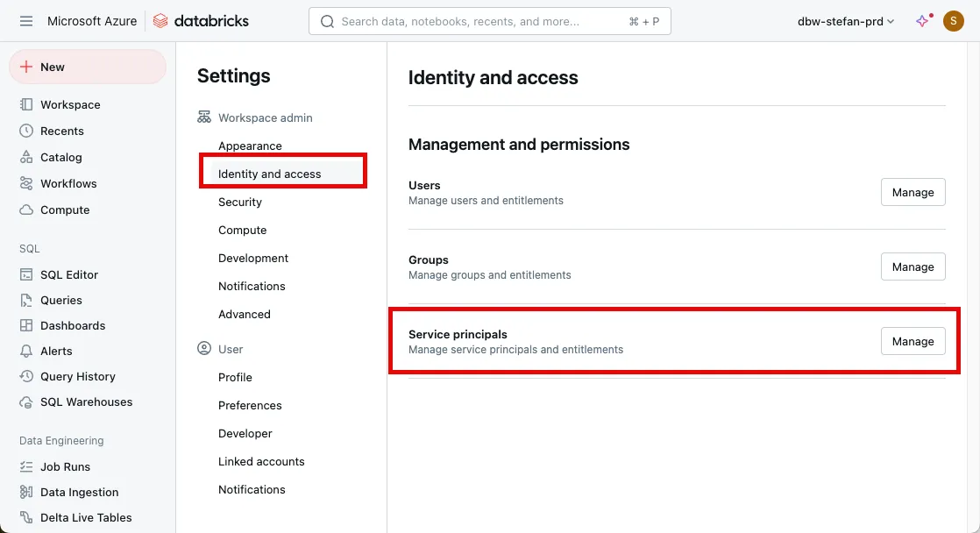This screenshot has height=533, width=980.
Task: Open SQL Warehouses page
Action: [x=86, y=402]
